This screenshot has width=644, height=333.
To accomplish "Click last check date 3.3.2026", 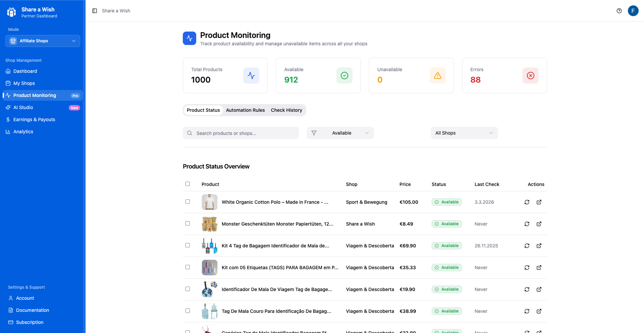I will [484, 202].
